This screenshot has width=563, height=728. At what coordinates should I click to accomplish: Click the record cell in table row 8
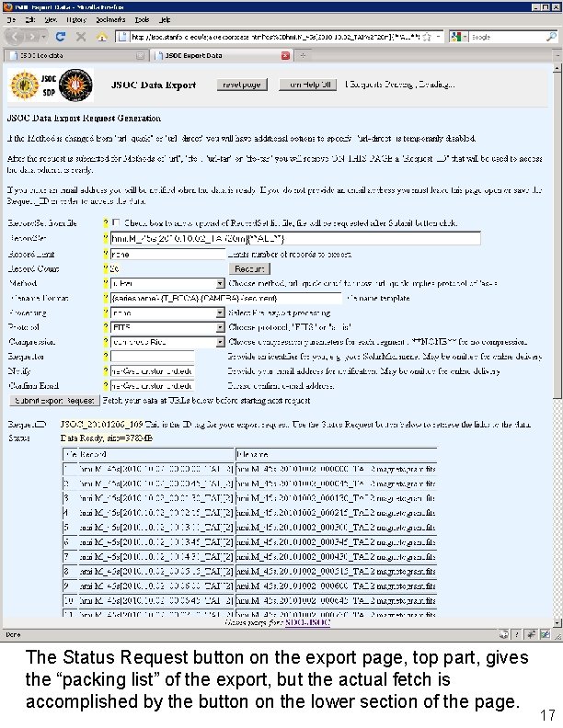click(x=155, y=571)
